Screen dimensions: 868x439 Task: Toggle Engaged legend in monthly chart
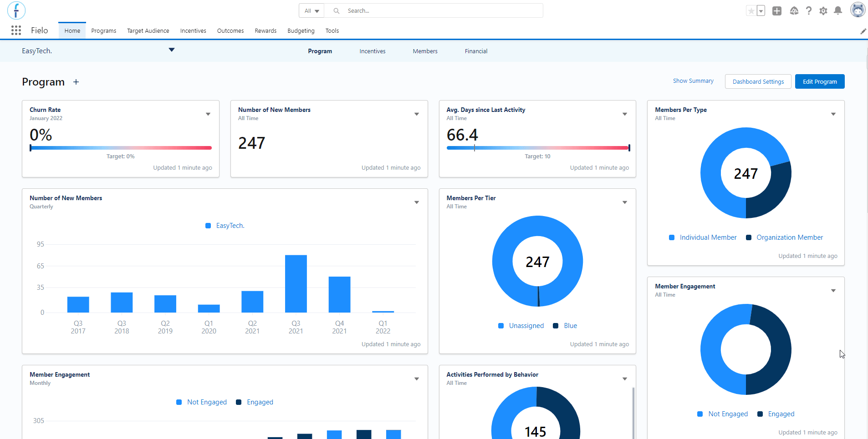[255, 402]
